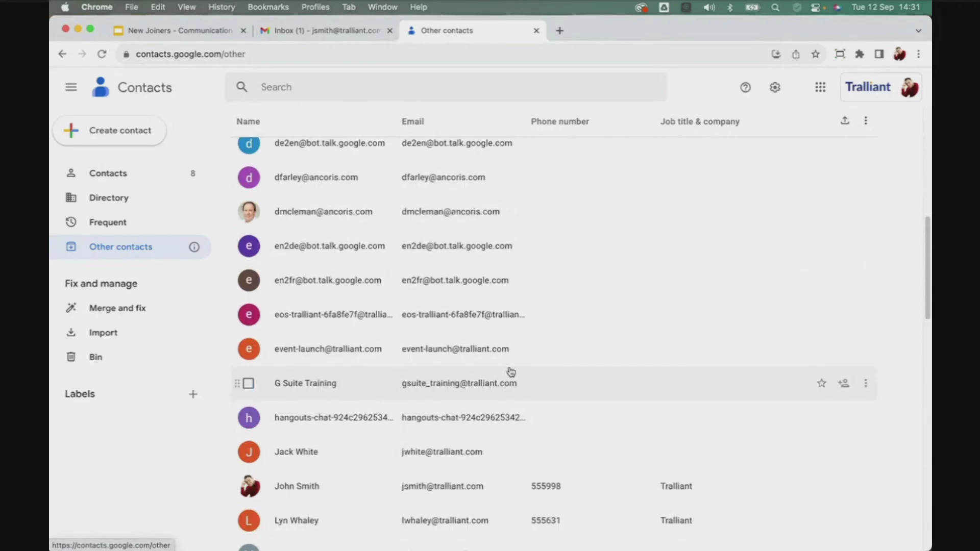Switch to New Joiners - Communication tab
980x551 pixels.
(180, 31)
